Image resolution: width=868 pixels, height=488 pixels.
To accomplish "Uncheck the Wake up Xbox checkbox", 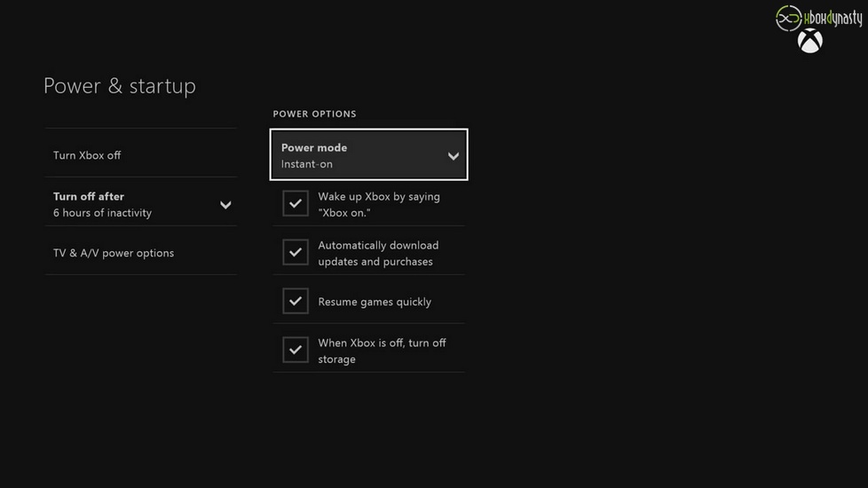I will coord(296,203).
